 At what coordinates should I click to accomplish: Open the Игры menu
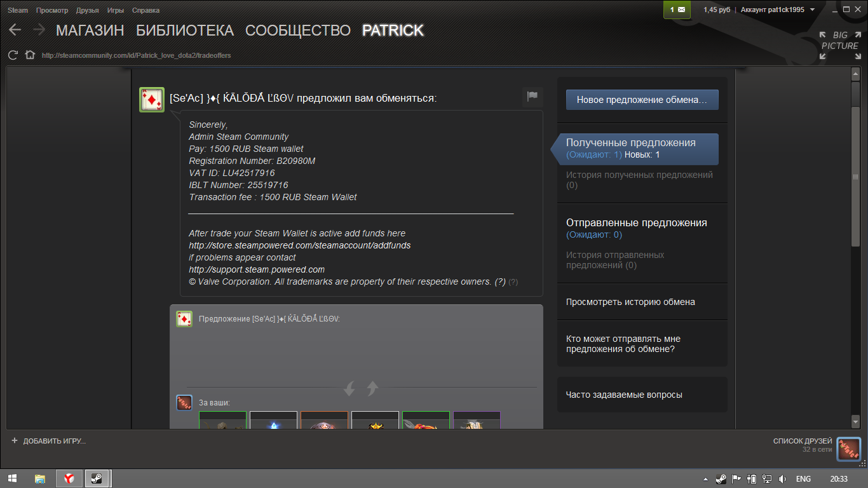(116, 10)
